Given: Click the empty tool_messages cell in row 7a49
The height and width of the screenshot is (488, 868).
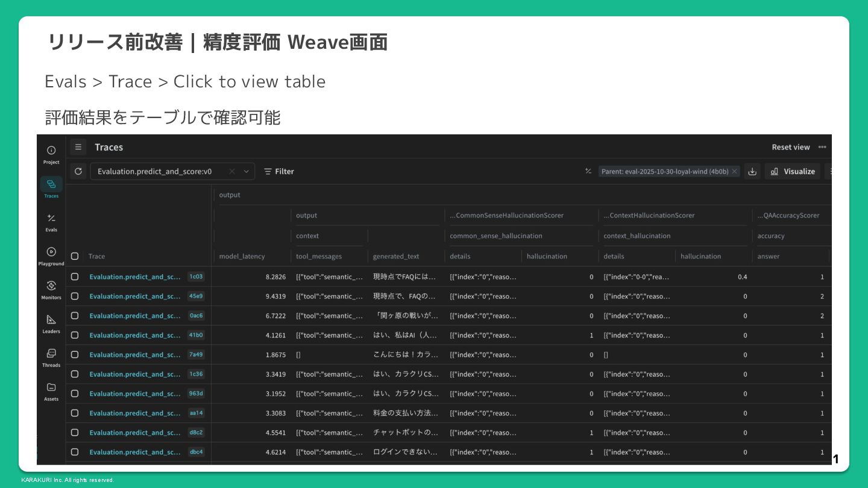Looking at the screenshot, I should [298, 355].
